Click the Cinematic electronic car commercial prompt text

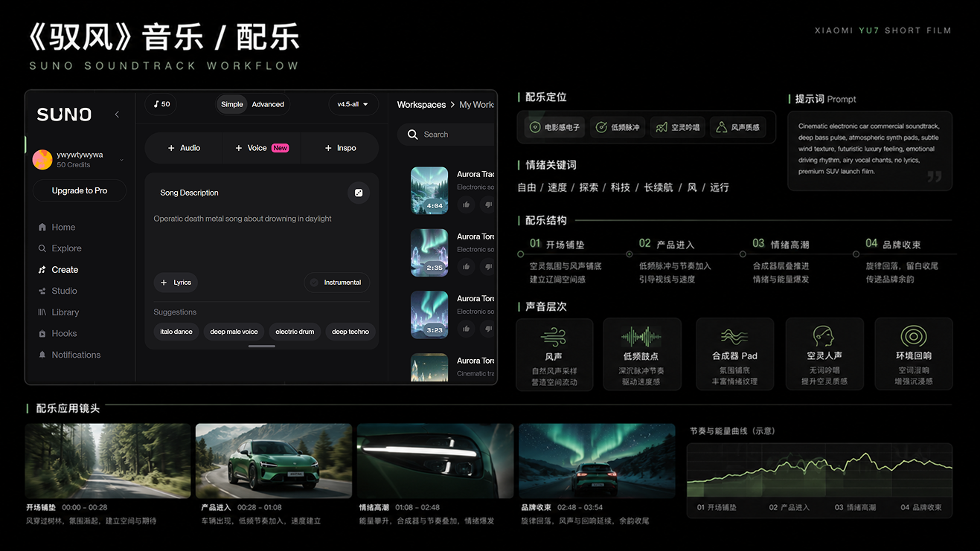pyautogui.click(x=868, y=149)
